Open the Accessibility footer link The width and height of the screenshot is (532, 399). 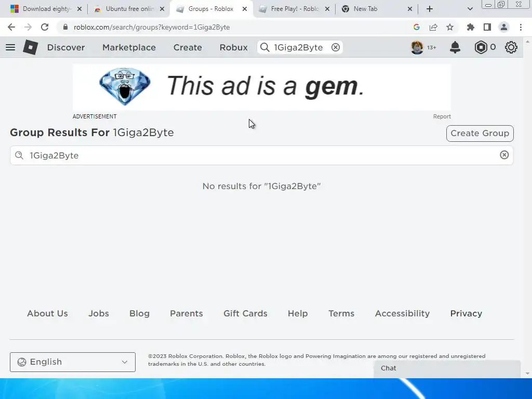tap(403, 313)
